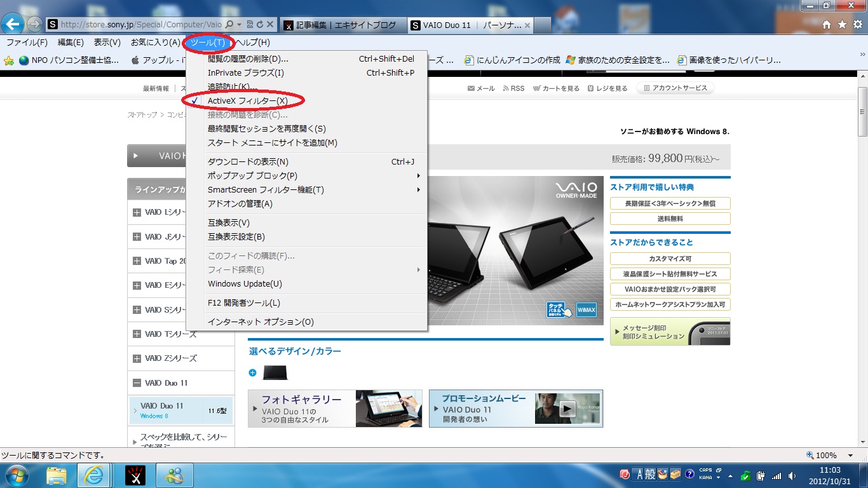Click 長期保証<3年ベーシック>無償 button
This screenshot has height=488, width=868.
click(670, 203)
